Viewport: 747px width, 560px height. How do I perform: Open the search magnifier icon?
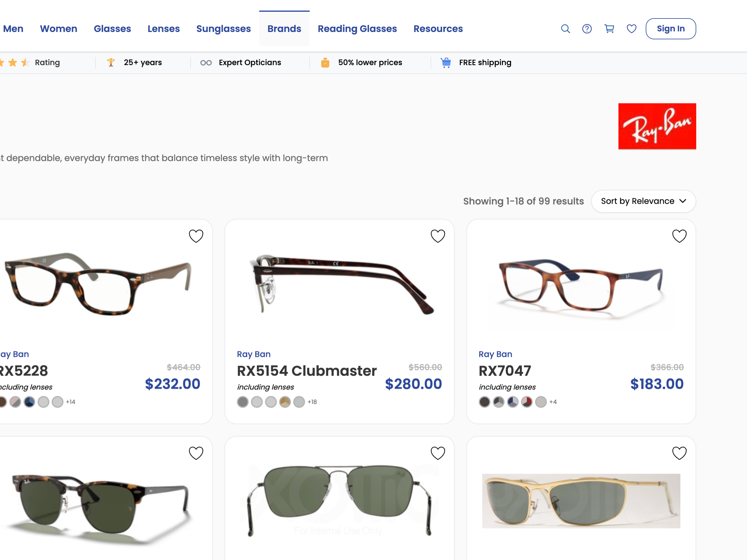[x=565, y=29]
